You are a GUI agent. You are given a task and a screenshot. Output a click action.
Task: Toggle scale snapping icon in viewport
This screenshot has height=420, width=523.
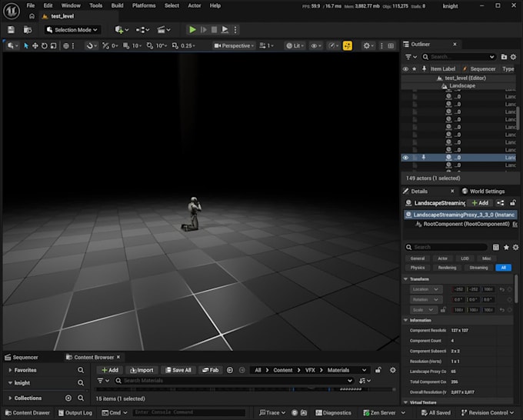tap(175, 45)
